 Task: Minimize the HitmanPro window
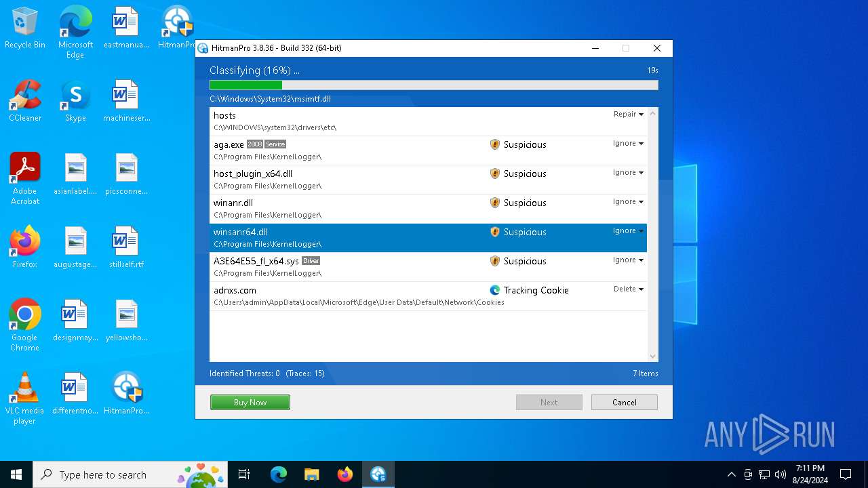pyautogui.click(x=595, y=48)
